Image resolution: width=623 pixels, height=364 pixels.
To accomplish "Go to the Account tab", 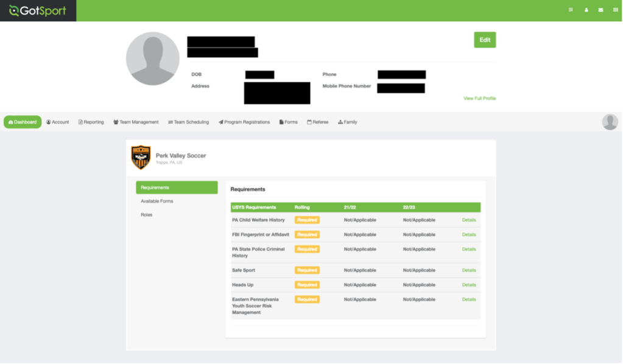I will 58,122.
